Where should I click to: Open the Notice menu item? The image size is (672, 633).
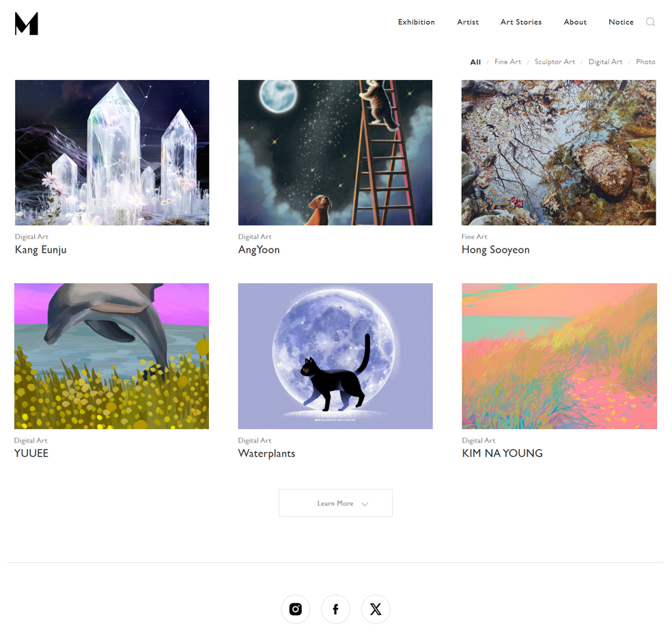click(x=621, y=22)
